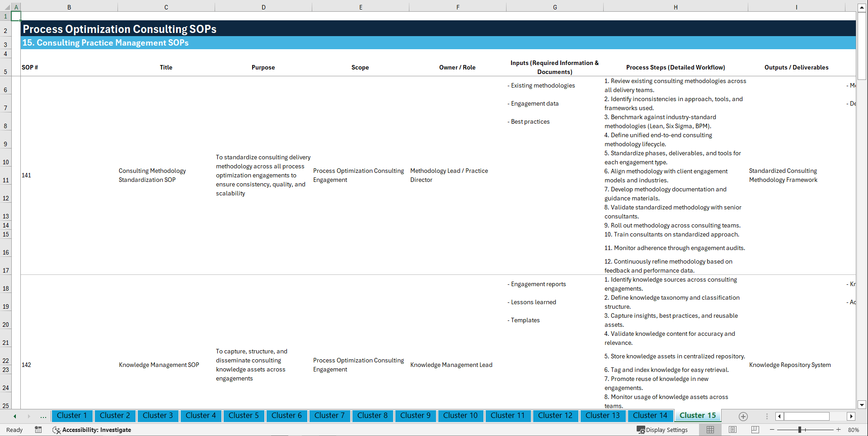
Task: Show hidden sheet tabs via ellipsis
Action: 43,416
